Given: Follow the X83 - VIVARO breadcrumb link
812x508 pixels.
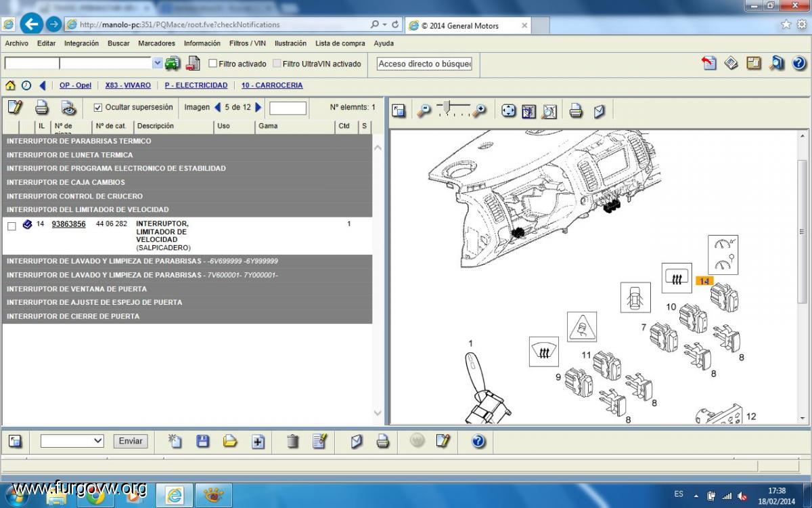Looking at the screenshot, I should 128,85.
